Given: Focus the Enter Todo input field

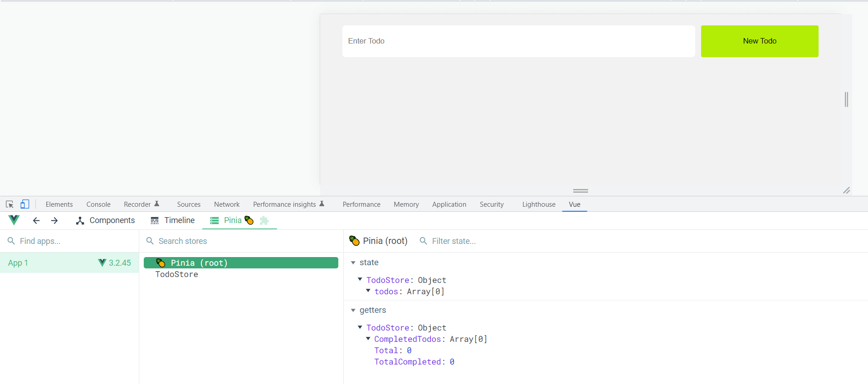Looking at the screenshot, I should tap(518, 41).
